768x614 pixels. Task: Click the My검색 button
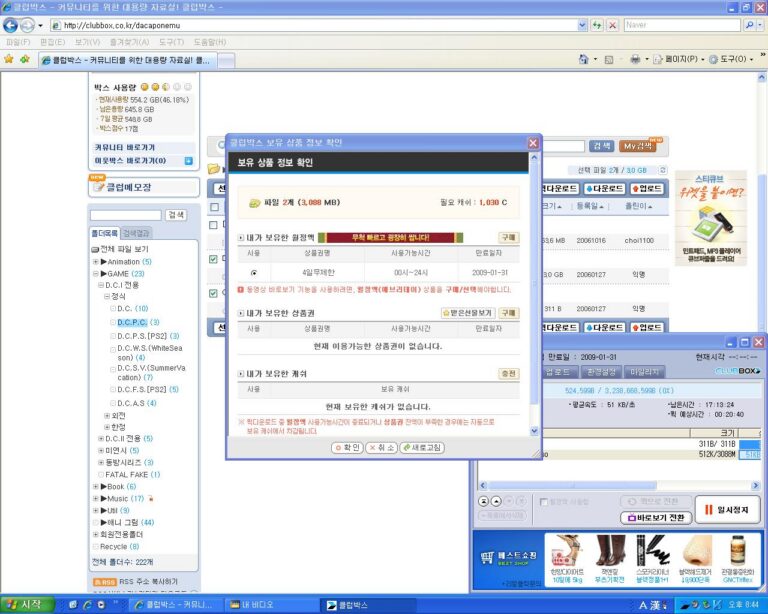pos(637,146)
